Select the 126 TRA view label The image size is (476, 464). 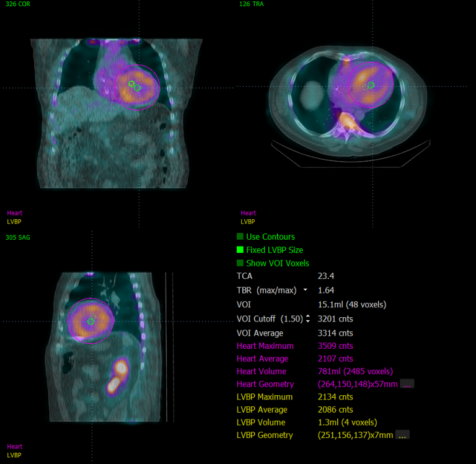252,4
